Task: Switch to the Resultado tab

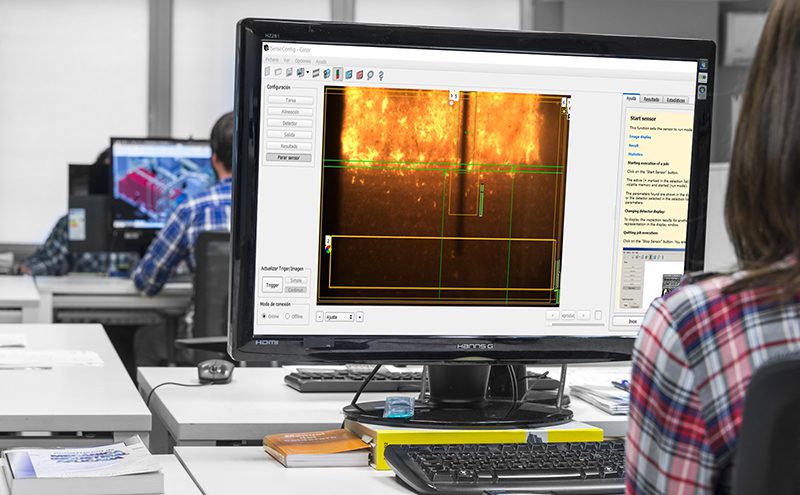Action: 651,99
